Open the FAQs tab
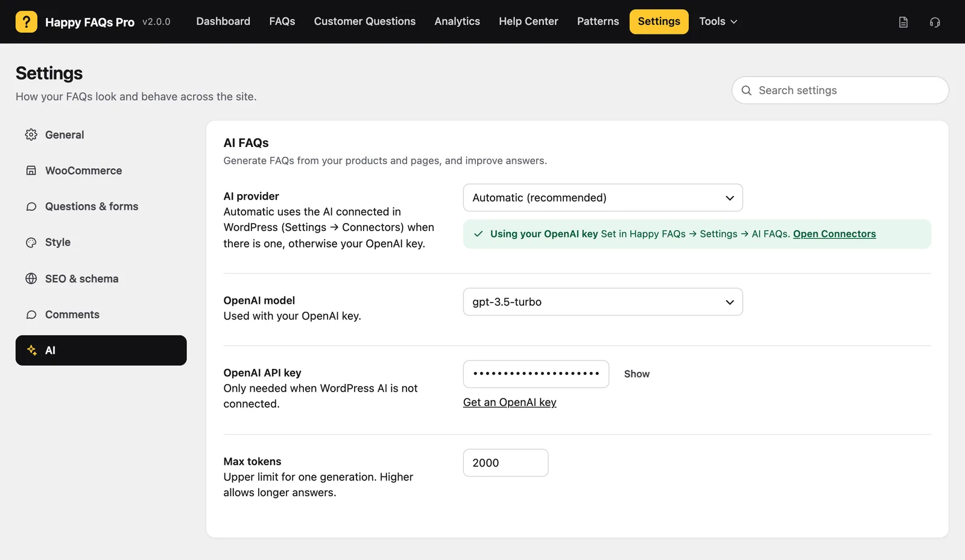Screen dimensions: 965x560 pyautogui.click(x=282, y=22)
